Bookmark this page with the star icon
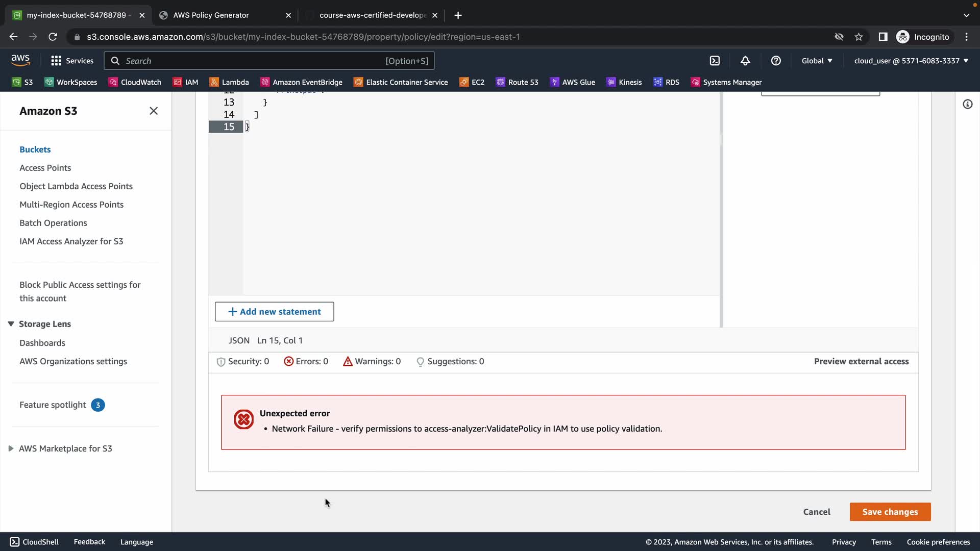 pyautogui.click(x=859, y=37)
